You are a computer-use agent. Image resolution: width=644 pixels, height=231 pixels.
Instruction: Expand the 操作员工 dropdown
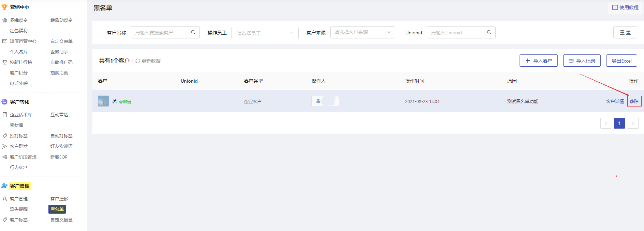(265, 33)
